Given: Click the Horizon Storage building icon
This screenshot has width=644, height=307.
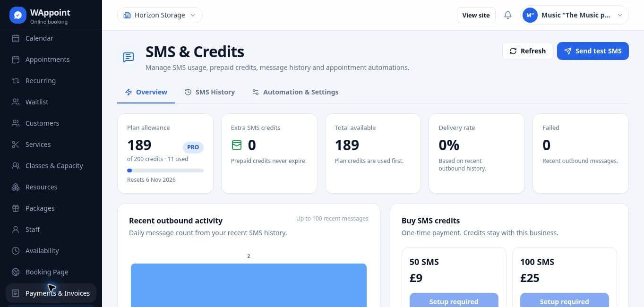Looking at the screenshot, I should [x=127, y=15].
